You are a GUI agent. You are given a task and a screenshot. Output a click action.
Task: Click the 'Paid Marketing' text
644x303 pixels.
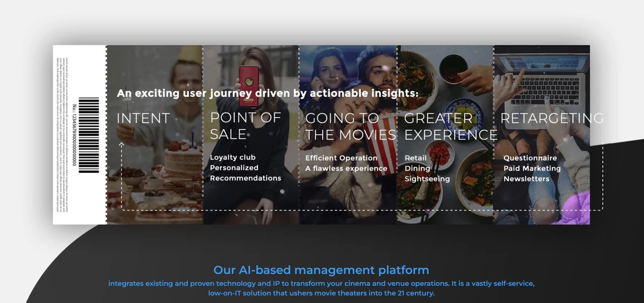(x=532, y=169)
